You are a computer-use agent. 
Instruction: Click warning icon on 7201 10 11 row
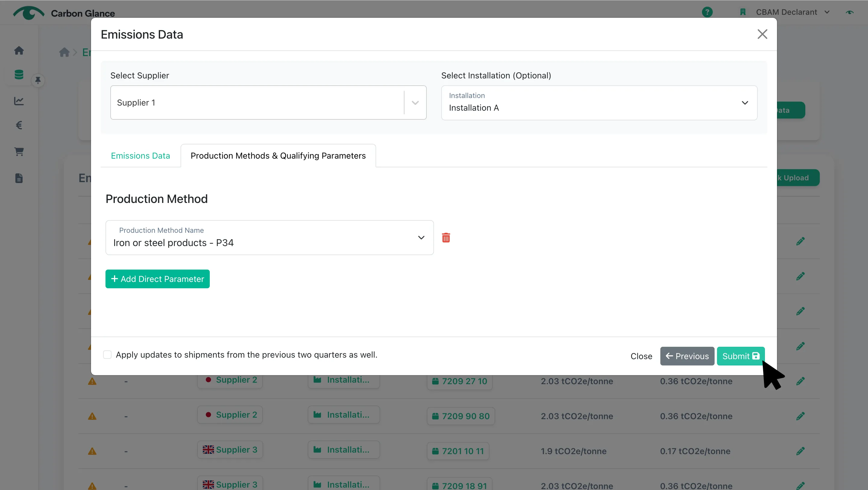tap(92, 452)
